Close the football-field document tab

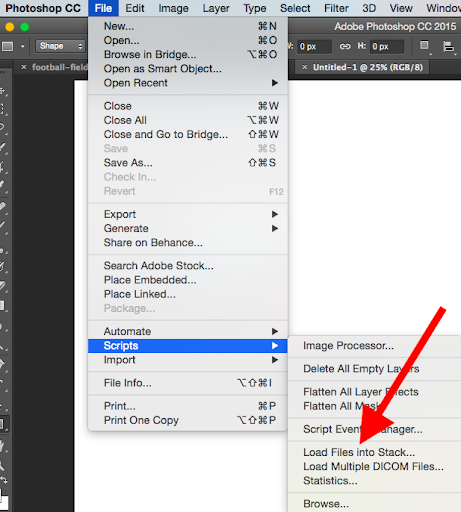(24, 67)
